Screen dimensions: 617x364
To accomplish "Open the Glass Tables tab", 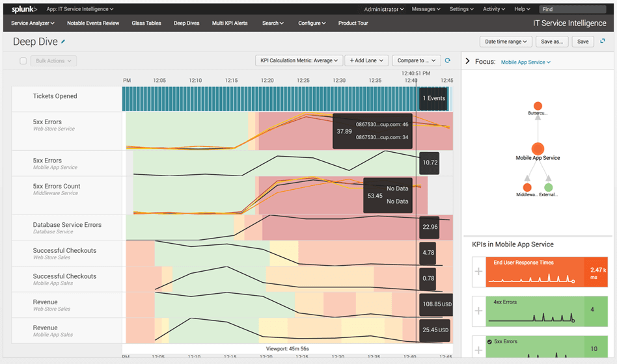I will point(146,23).
